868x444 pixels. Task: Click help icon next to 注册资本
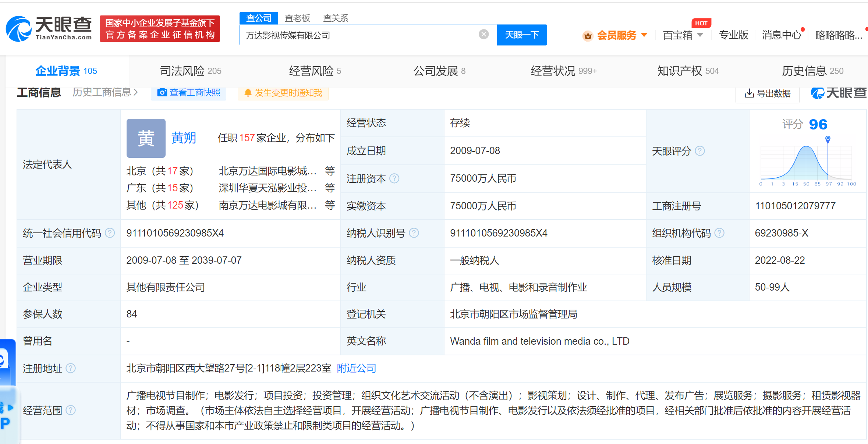[x=394, y=179]
